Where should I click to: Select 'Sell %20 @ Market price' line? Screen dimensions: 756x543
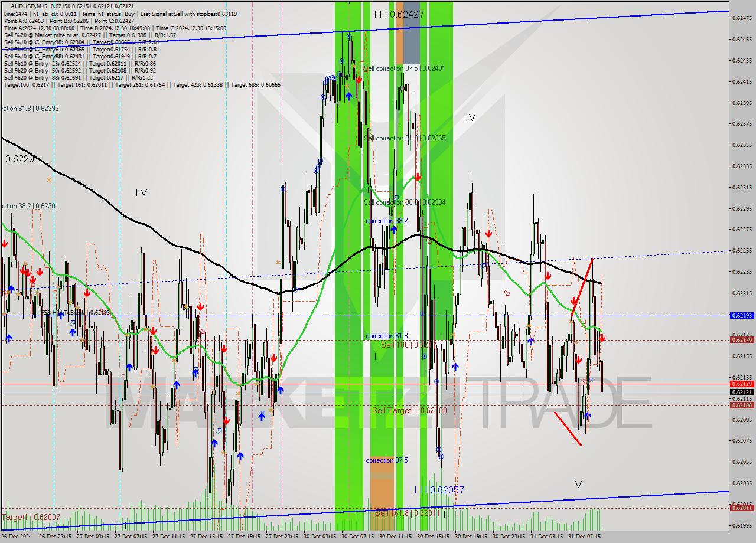pyautogui.click(x=90, y=35)
